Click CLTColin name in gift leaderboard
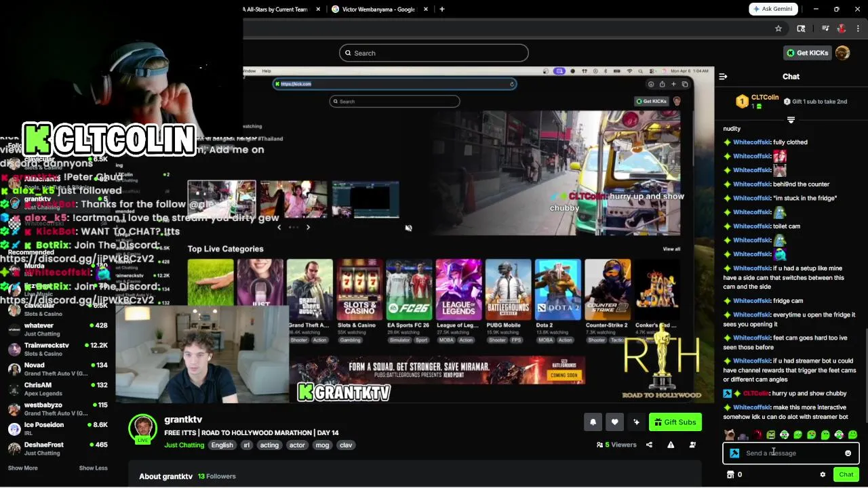The width and height of the screenshot is (868, 488). 764,98
